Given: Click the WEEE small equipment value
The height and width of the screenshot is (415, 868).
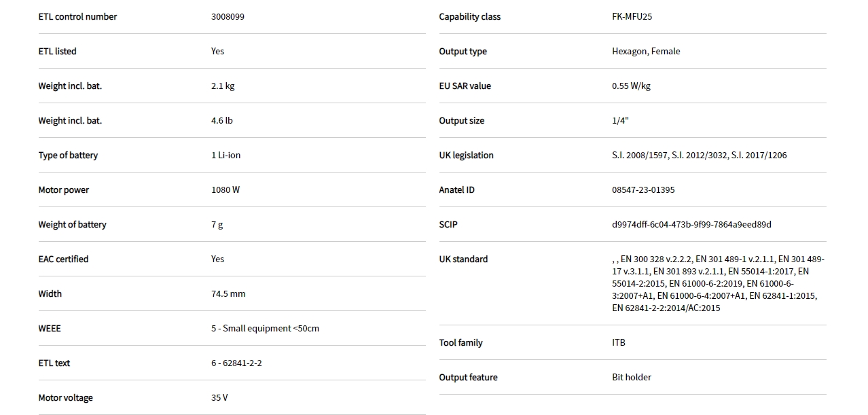Looking at the screenshot, I should coord(265,329).
